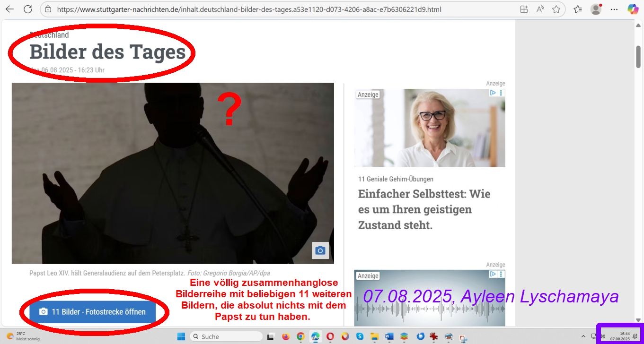Open Edge Settings and more menu
644x344 pixels.
pos(614,9)
